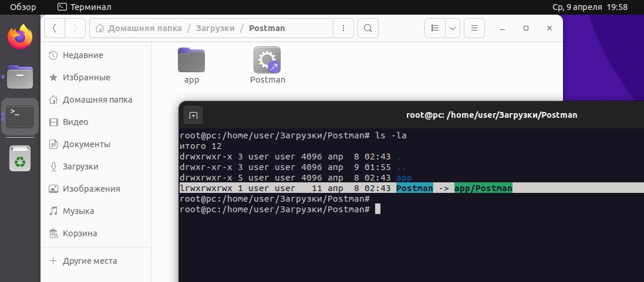The height and width of the screenshot is (282, 644).
Task: Open Загрузки in the sidebar
Action: point(96,167)
